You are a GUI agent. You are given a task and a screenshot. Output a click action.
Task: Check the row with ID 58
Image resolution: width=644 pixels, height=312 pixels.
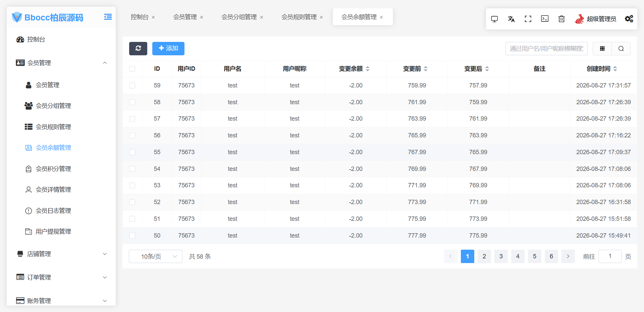pos(132,102)
